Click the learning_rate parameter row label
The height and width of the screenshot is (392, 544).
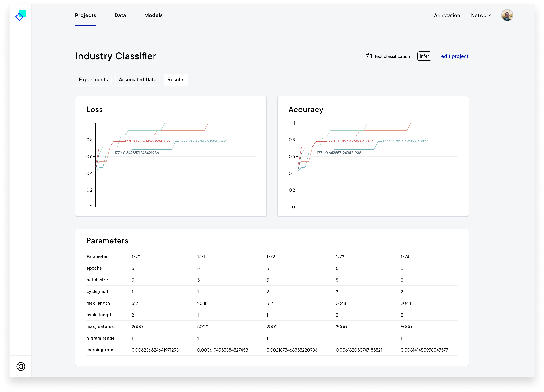[x=100, y=350]
